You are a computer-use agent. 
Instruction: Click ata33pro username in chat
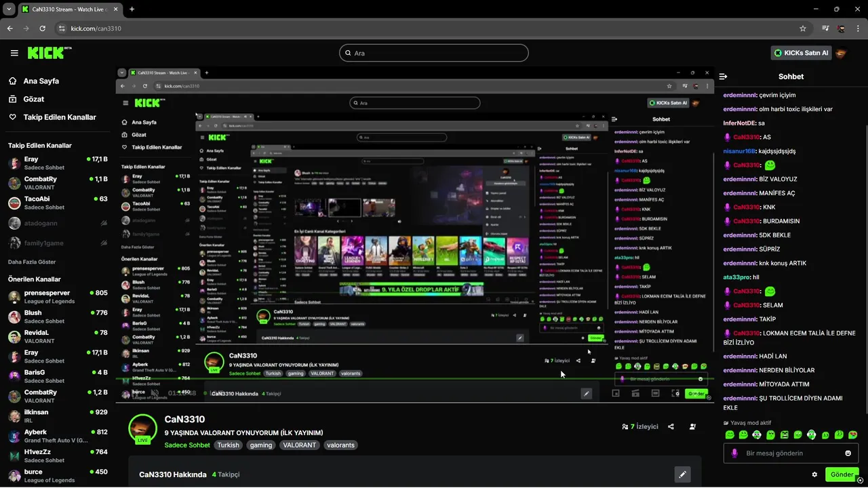(x=736, y=277)
